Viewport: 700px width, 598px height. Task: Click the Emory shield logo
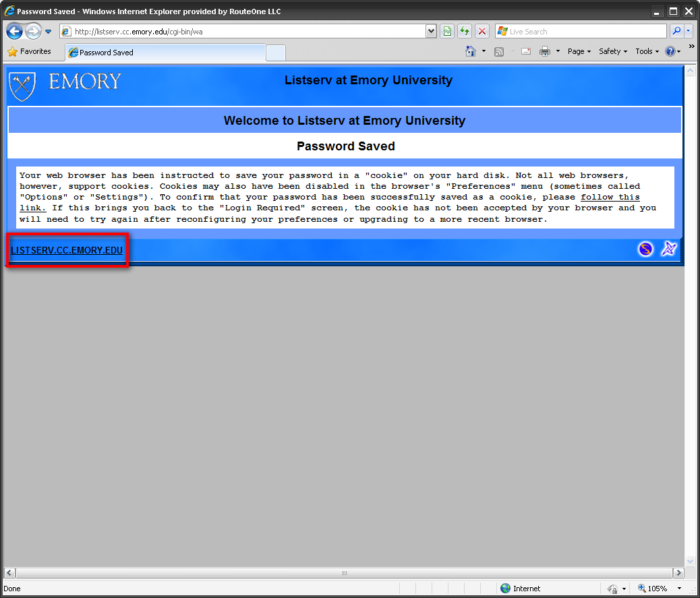coord(22,86)
